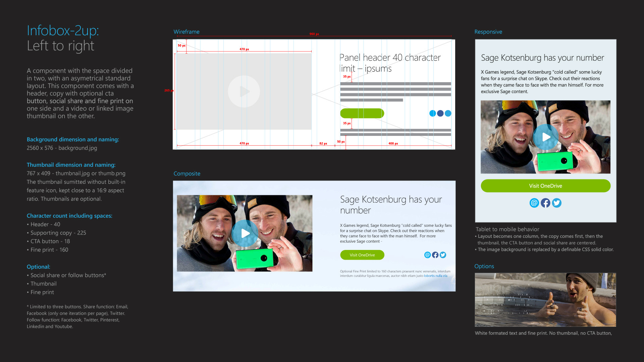Click the 'Options' section label
The image size is (644, 362).
point(484,266)
